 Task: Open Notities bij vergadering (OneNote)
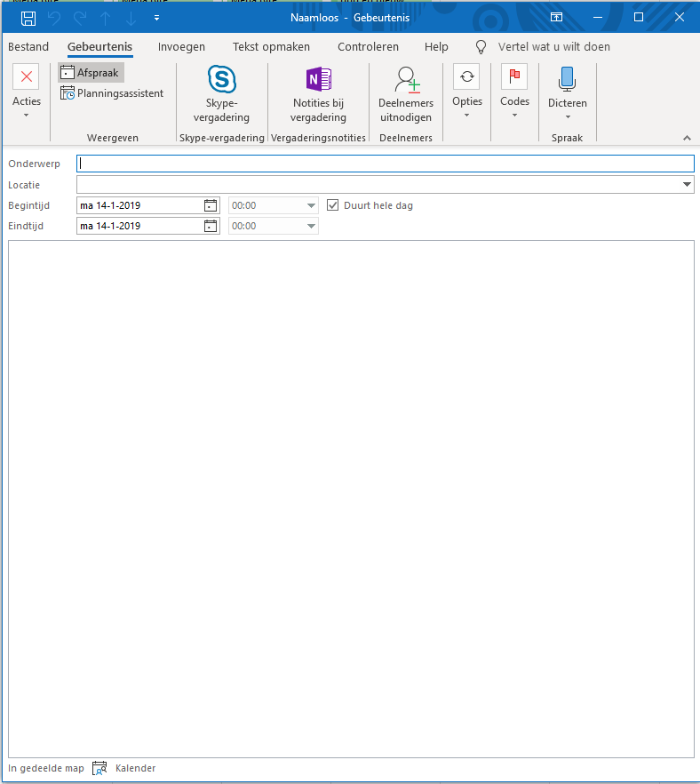(x=318, y=80)
